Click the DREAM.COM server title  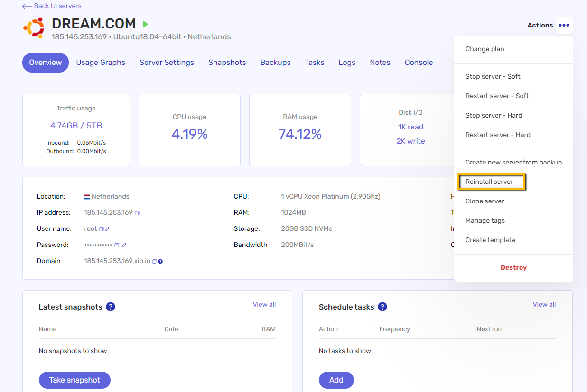(x=93, y=24)
